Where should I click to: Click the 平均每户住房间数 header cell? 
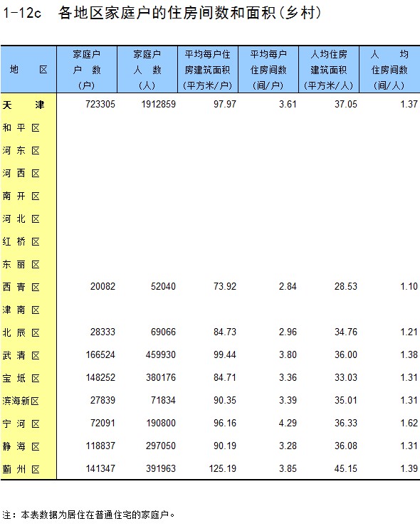pos(268,70)
